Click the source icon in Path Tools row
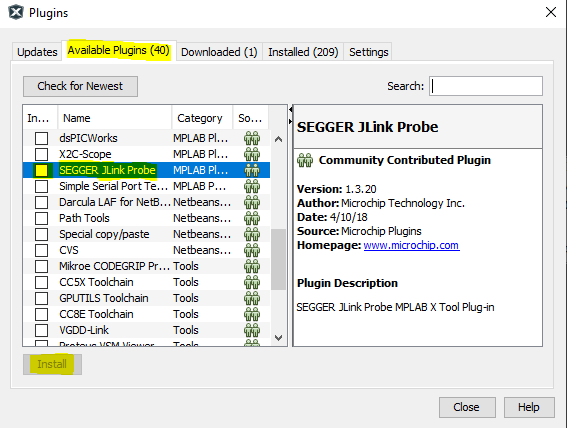This screenshot has width=567, height=428. tap(252, 218)
